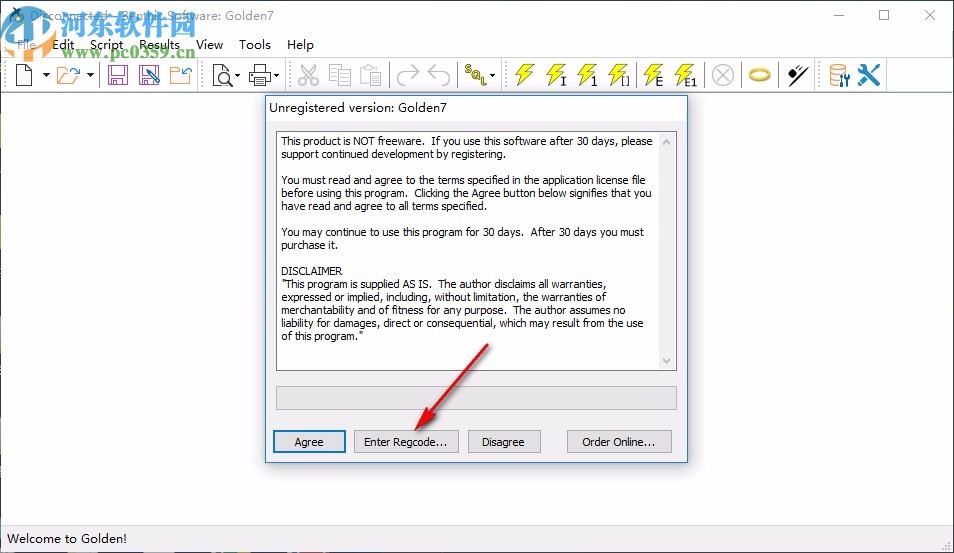Expand the Open file dropdown arrow

pos(90,75)
